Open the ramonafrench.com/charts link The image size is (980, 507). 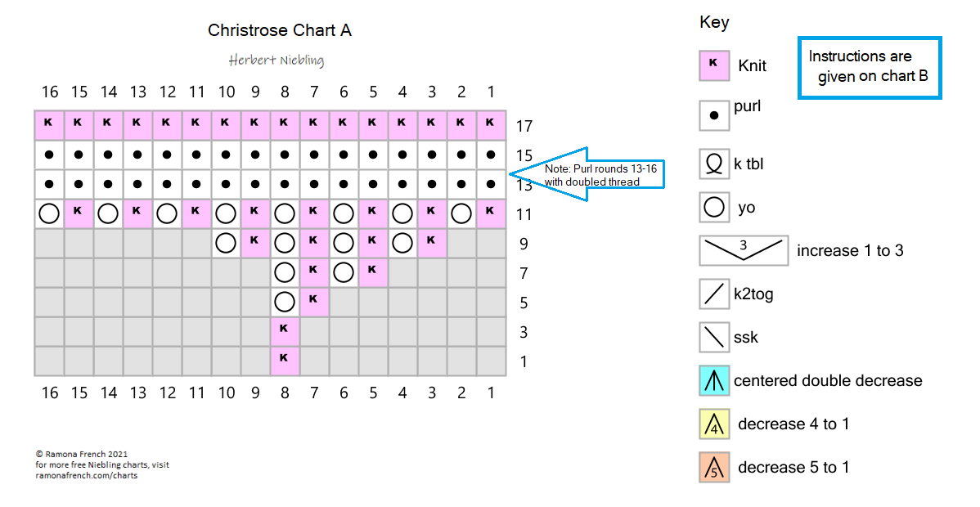86,475
